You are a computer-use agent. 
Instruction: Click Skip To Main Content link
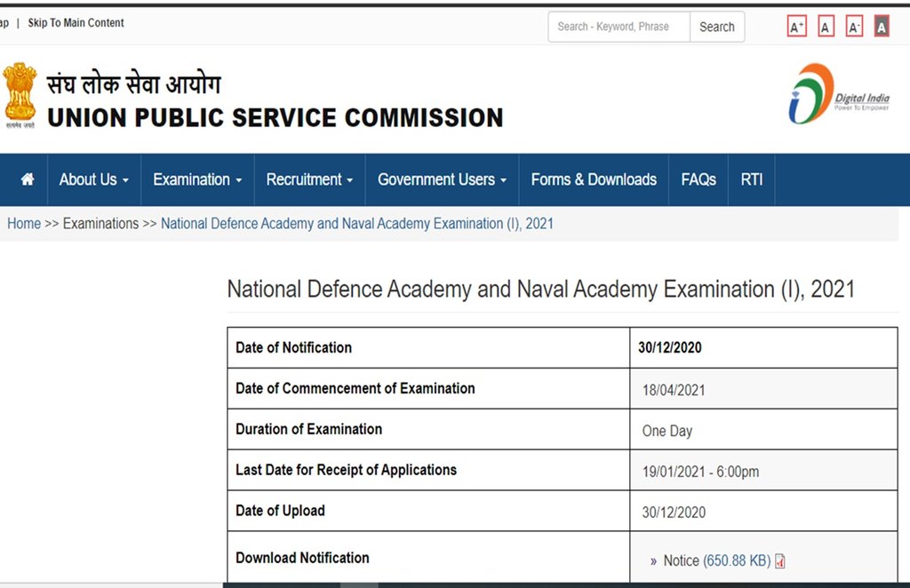pyautogui.click(x=76, y=22)
